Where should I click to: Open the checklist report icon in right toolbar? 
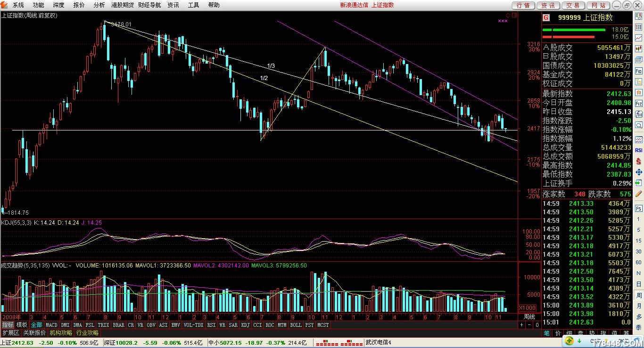pos(638,16)
